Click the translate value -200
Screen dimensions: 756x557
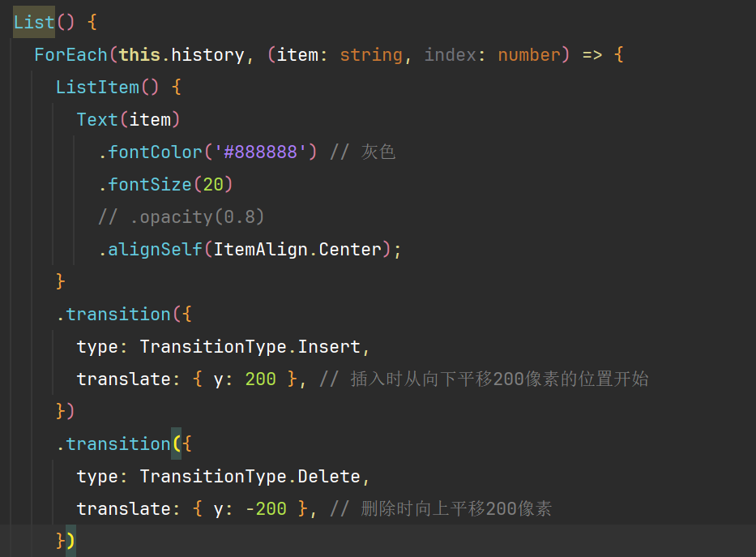pos(266,509)
